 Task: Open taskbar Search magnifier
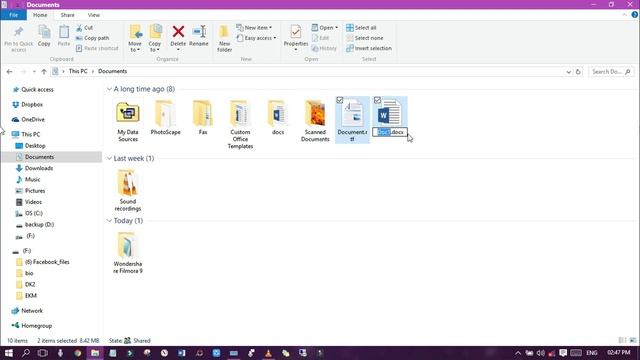[x=26, y=353]
